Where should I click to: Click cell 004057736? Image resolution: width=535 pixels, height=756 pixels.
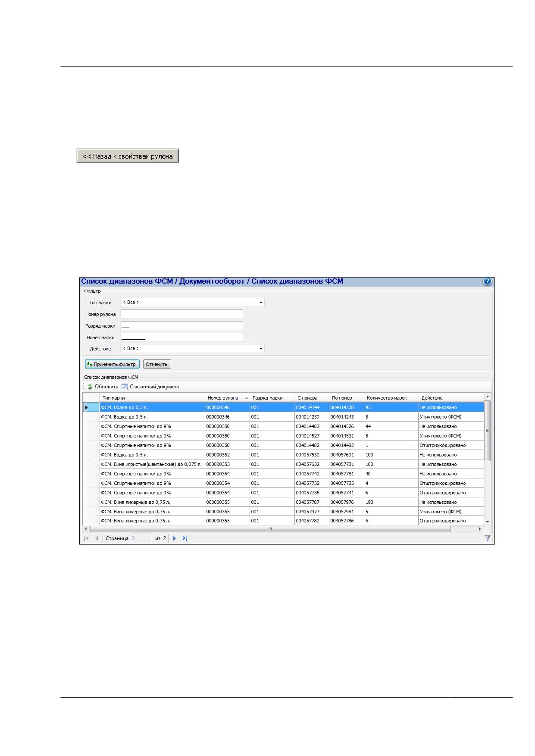point(312,493)
